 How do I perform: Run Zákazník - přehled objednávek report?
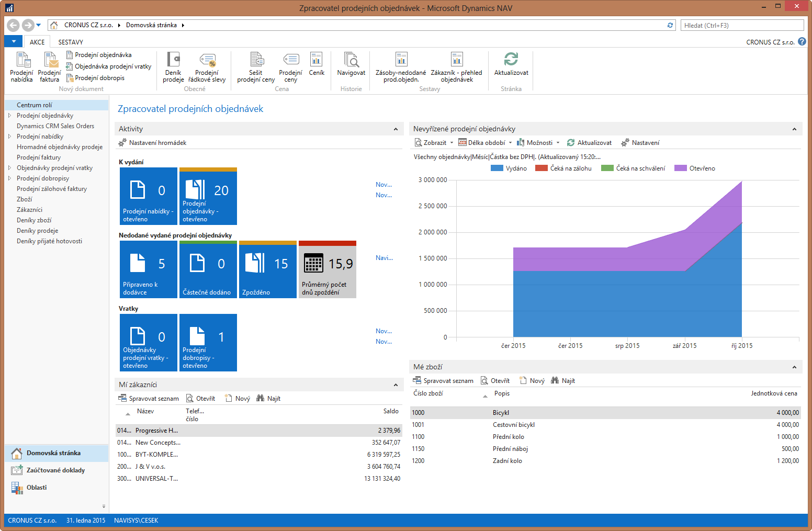[x=457, y=67]
